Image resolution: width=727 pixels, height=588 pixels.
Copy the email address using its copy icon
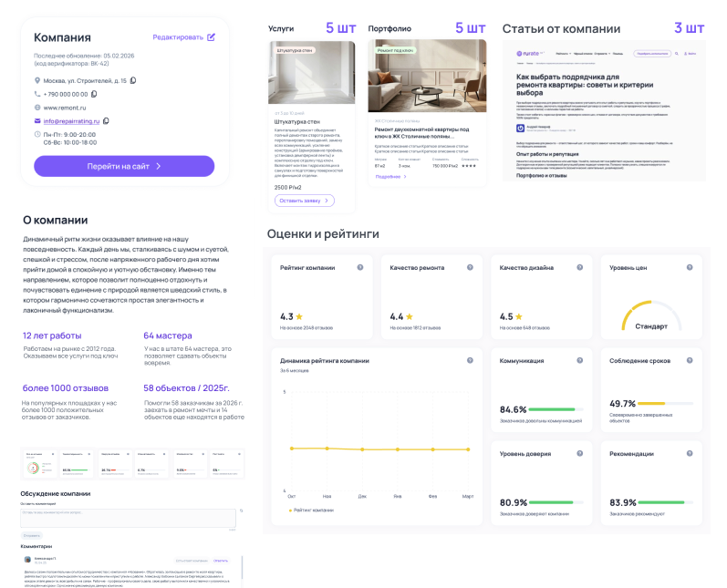[106, 120]
